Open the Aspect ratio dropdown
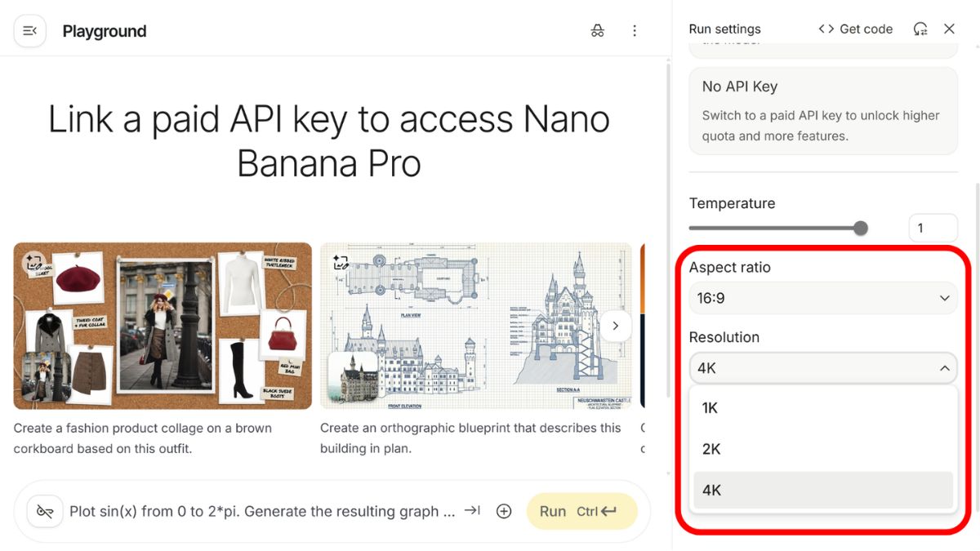This screenshot has height=551, width=980. pyautogui.click(x=822, y=298)
